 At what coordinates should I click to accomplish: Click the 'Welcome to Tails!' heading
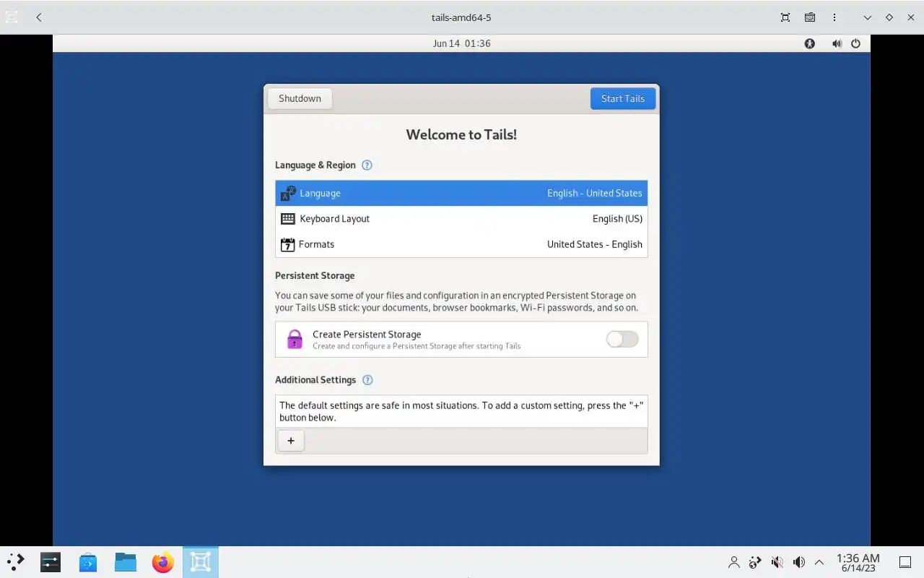[461, 134]
